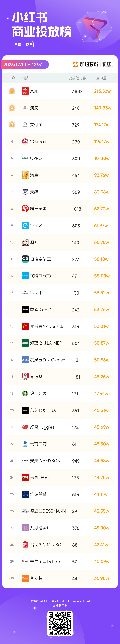
Task: Click the gold rank 1 medal badge
Action: pos(12,91)
